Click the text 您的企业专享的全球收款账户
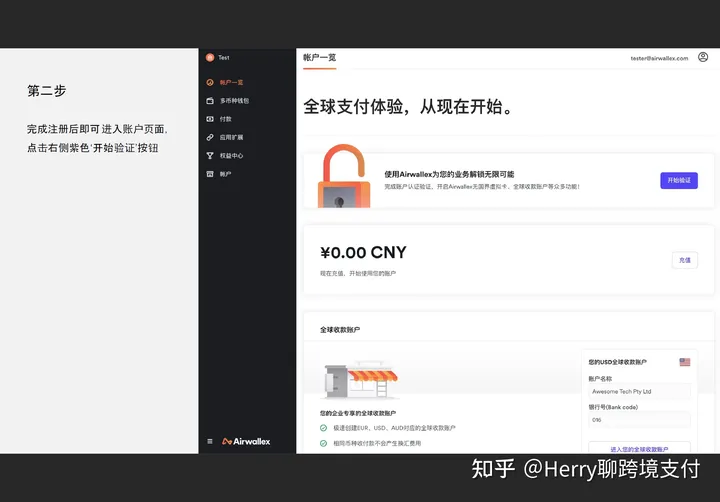The height and width of the screenshot is (502, 720). click(358, 413)
